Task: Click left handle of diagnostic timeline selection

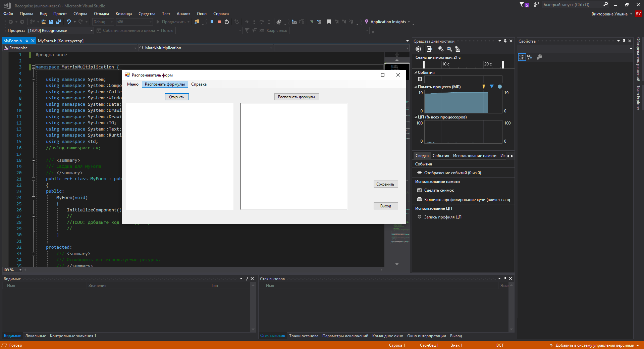Action: click(x=424, y=64)
